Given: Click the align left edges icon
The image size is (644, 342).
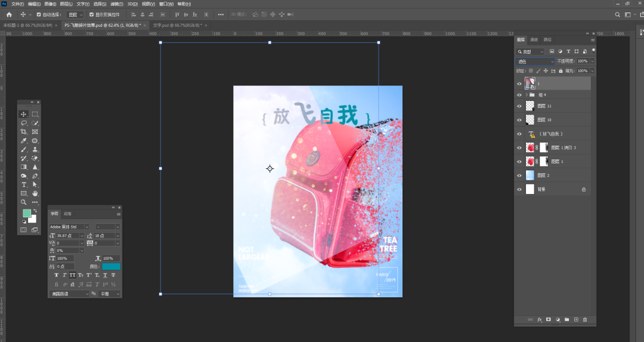Looking at the screenshot, I should click(134, 14).
